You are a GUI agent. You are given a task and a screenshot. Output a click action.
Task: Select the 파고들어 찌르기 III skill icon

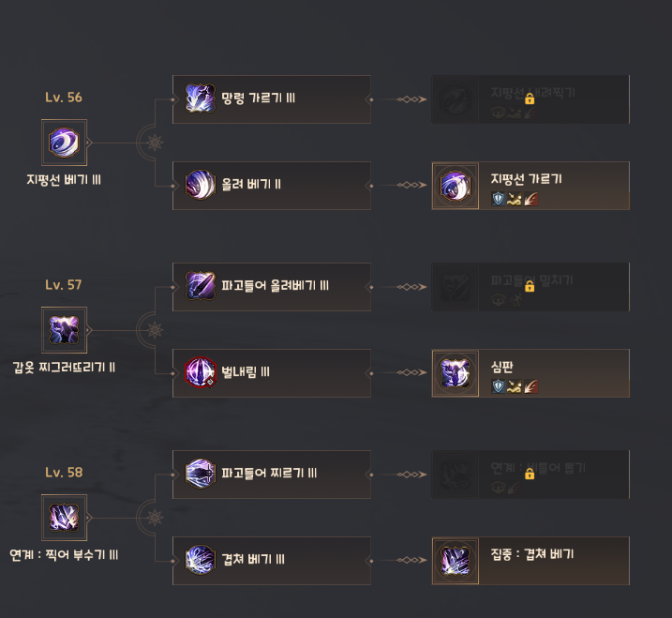201,474
